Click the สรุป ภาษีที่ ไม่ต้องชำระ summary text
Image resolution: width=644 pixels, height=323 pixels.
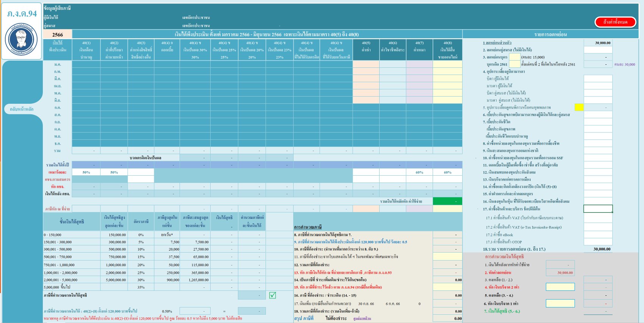[x=320, y=318]
